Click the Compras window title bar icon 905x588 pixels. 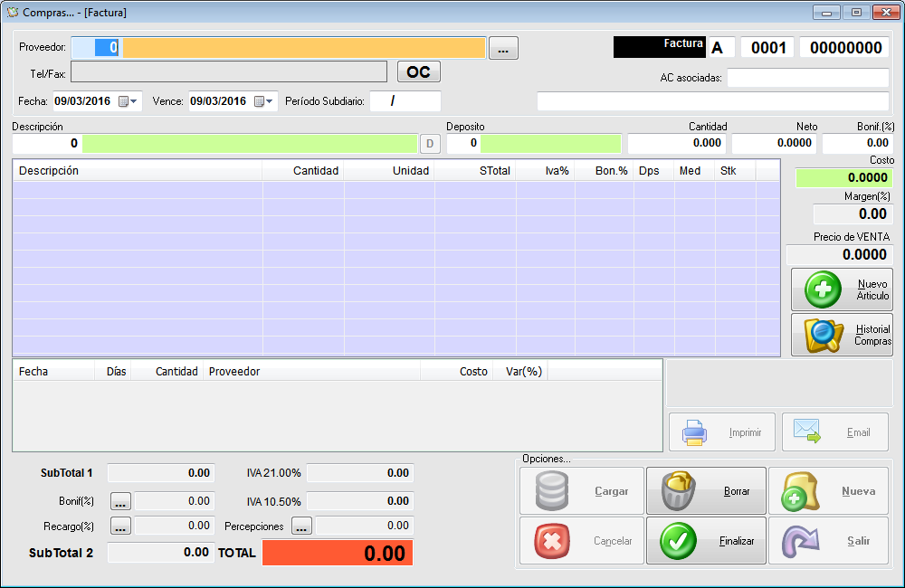click(x=12, y=12)
